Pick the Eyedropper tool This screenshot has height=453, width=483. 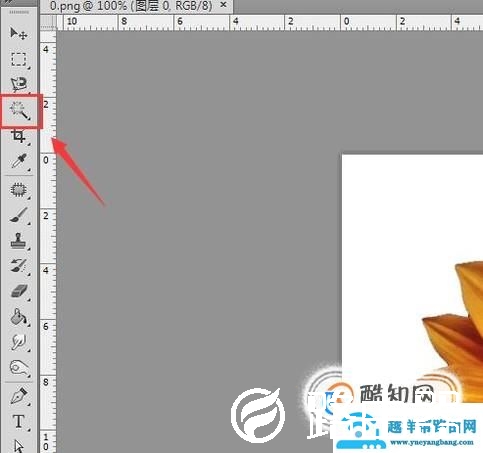[19, 161]
